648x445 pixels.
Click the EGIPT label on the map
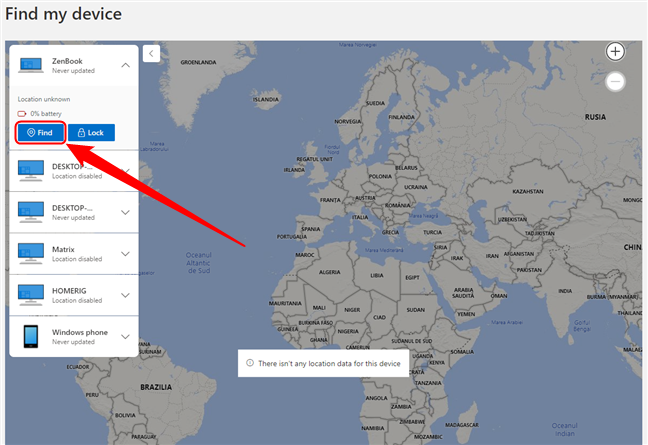click(412, 277)
